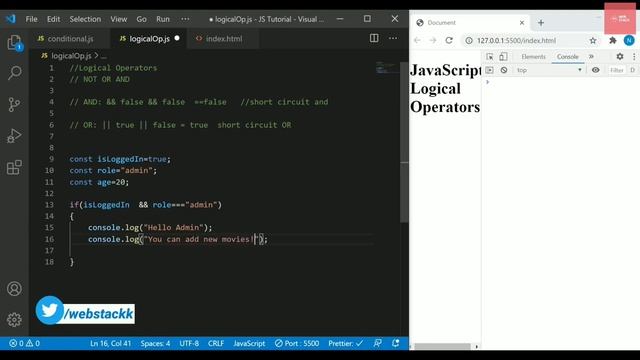Viewport: 640px width, 360px height.
Task: Change encoding via UTF-8
Action: 189,343
